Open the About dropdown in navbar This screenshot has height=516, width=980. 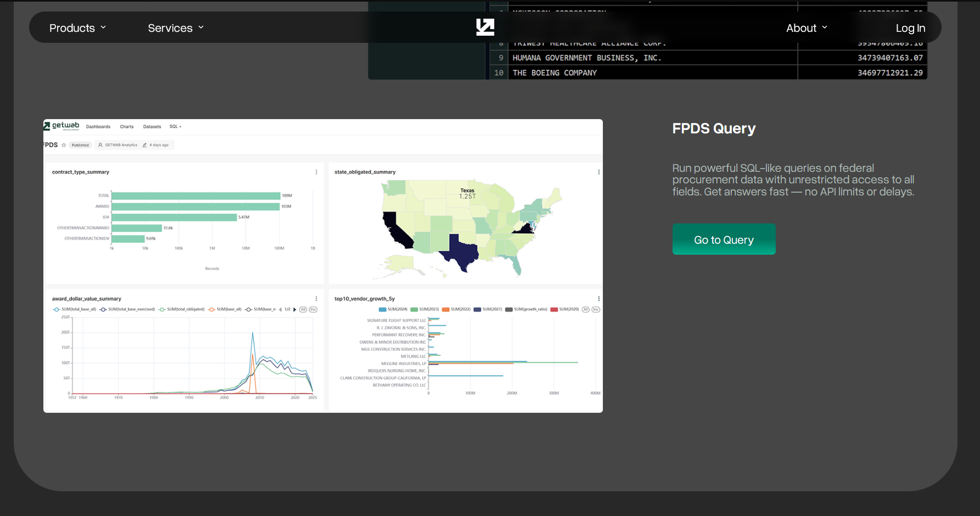(807, 28)
